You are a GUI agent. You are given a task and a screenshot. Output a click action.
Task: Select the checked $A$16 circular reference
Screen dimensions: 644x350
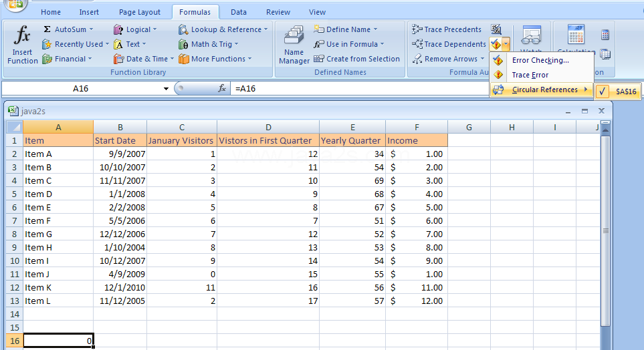click(618, 92)
